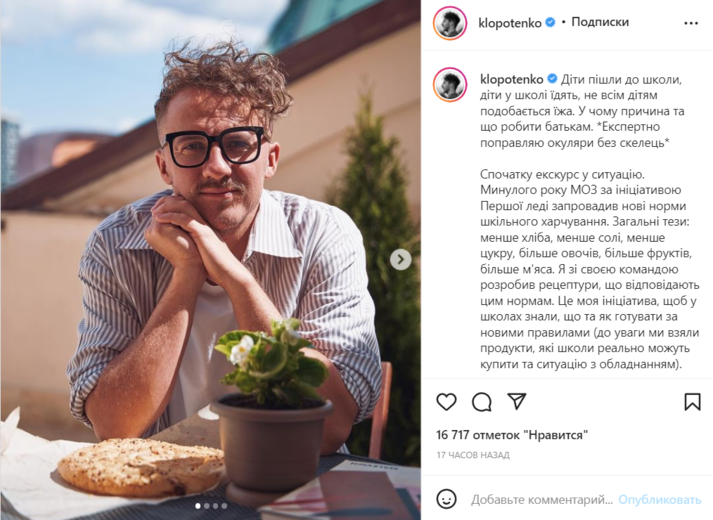The width and height of the screenshot is (713, 520).
Task: Toggle Подписки following button
Action: (x=600, y=22)
